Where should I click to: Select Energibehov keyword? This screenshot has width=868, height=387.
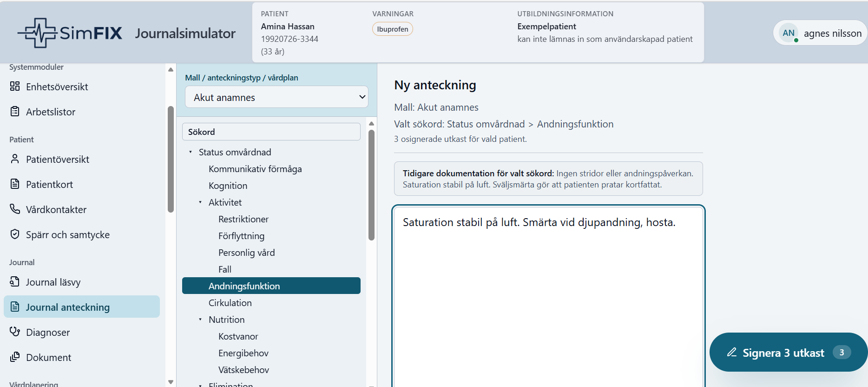(x=243, y=353)
